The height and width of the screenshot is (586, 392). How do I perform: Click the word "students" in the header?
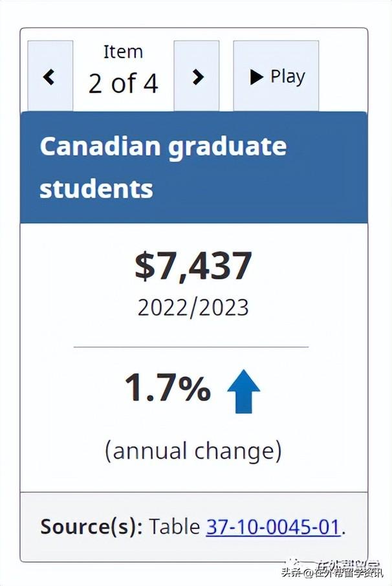point(96,189)
